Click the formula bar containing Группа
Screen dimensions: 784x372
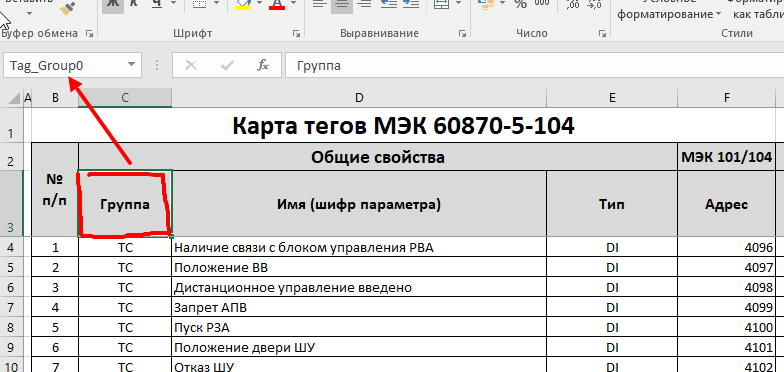pyautogui.click(x=534, y=65)
